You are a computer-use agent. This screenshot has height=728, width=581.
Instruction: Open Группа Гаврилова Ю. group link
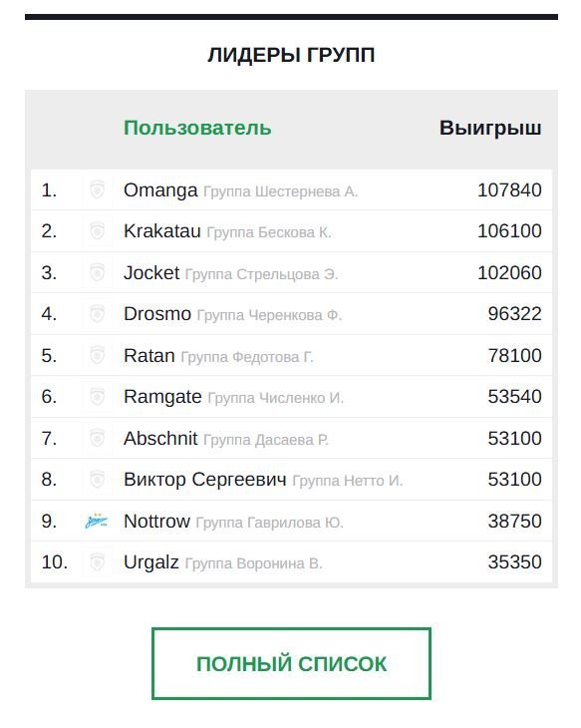269,523
